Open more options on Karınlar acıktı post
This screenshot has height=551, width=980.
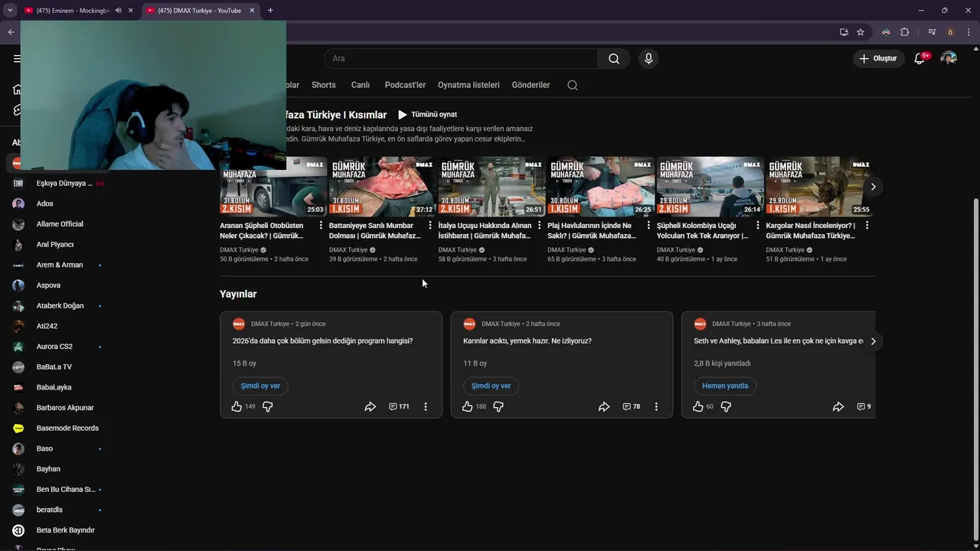[656, 406]
